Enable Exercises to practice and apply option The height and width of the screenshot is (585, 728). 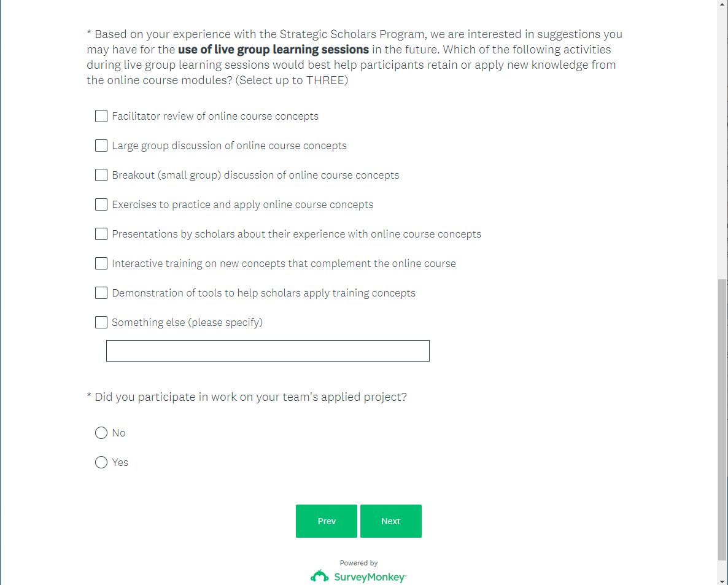point(101,204)
